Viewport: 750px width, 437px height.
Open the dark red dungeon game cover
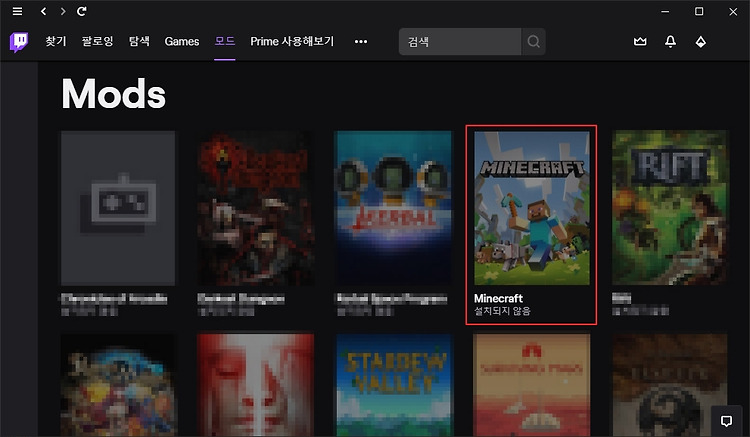coord(255,208)
